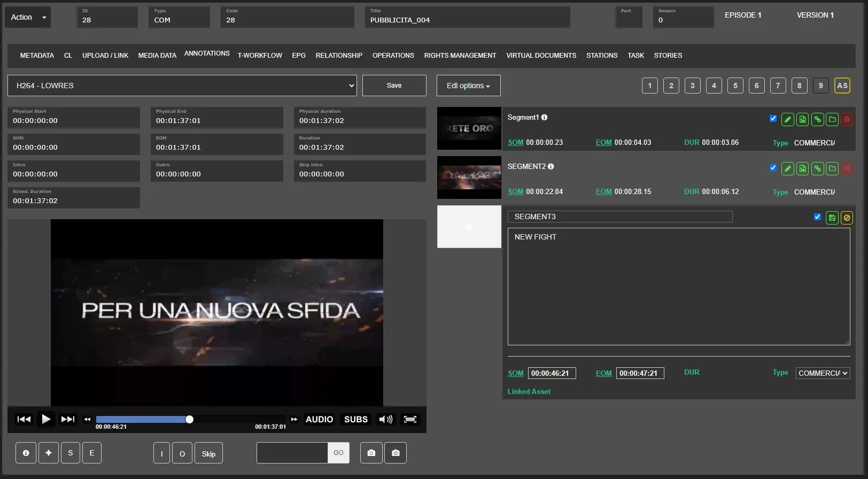Uncheck the Segment1 checkbox
Viewport: 868px width, 479px height.
[x=773, y=119]
